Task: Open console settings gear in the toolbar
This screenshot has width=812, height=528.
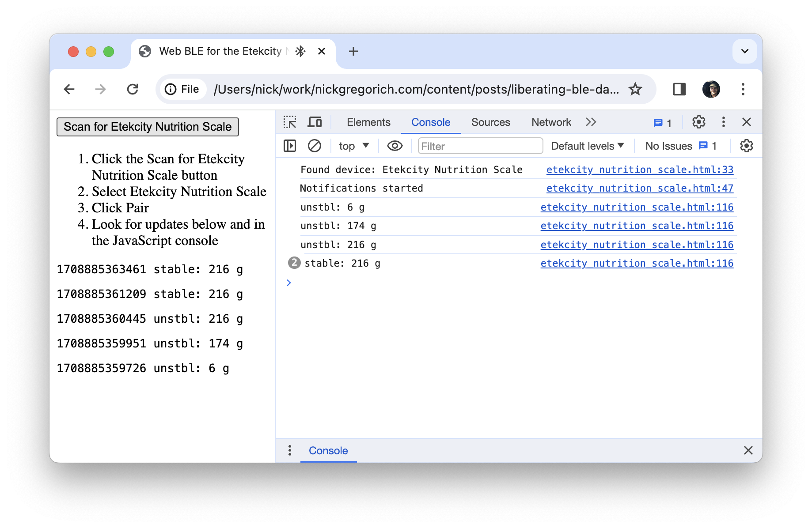Action: point(746,146)
